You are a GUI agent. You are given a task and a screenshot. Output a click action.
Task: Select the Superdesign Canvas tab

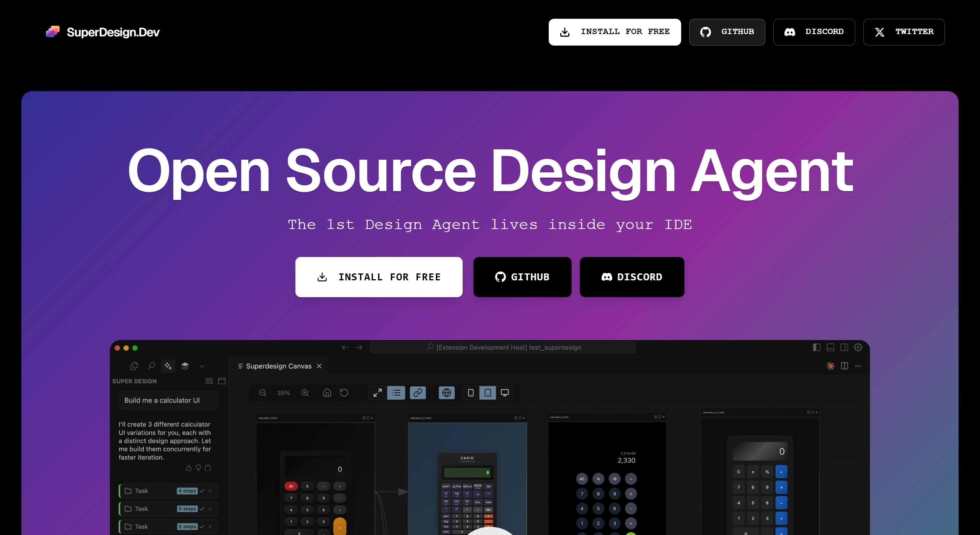click(x=278, y=366)
